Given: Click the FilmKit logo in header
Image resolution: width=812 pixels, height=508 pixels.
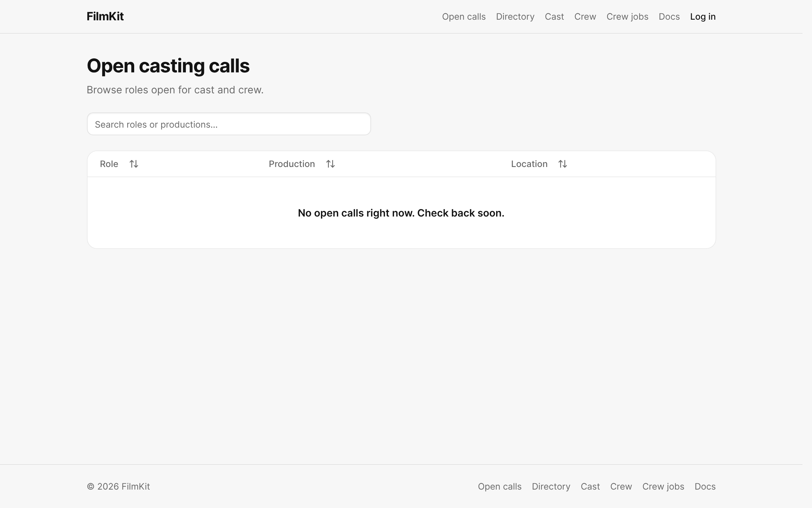Looking at the screenshot, I should pos(105,17).
